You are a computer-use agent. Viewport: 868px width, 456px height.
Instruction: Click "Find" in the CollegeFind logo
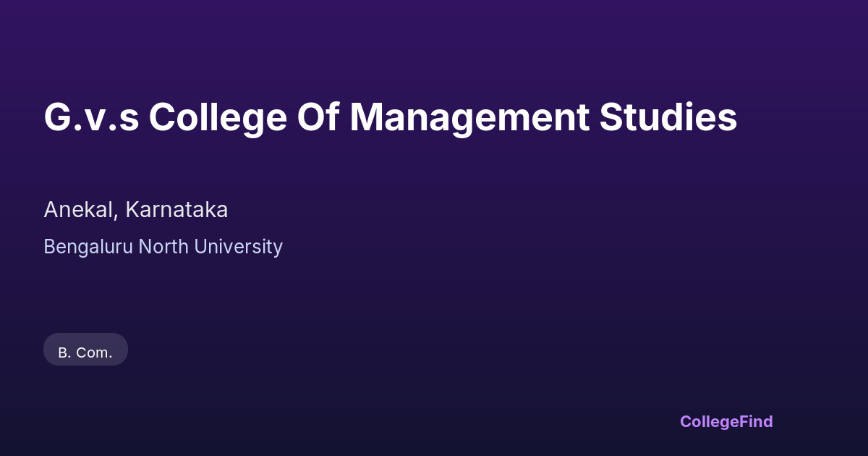[x=756, y=421]
